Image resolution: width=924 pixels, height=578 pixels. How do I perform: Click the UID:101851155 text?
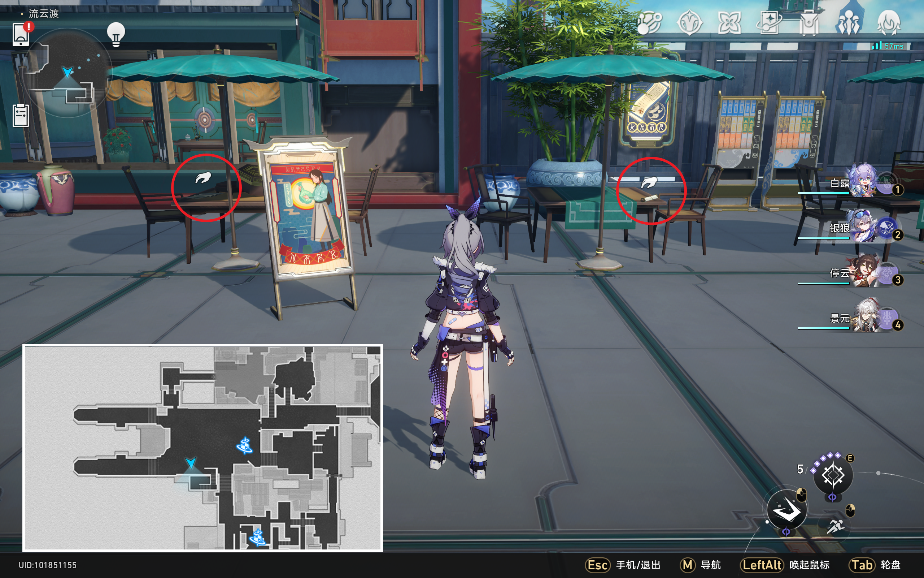click(x=48, y=565)
